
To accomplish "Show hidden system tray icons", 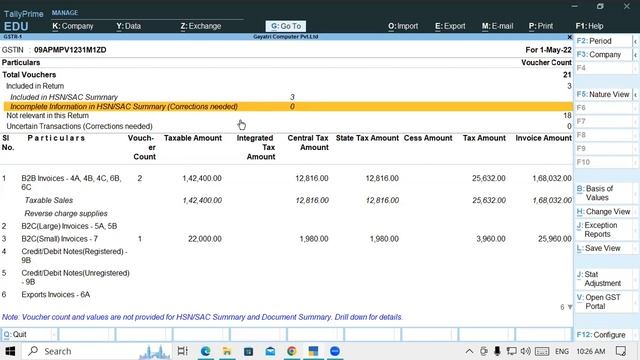I will [469, 351].
